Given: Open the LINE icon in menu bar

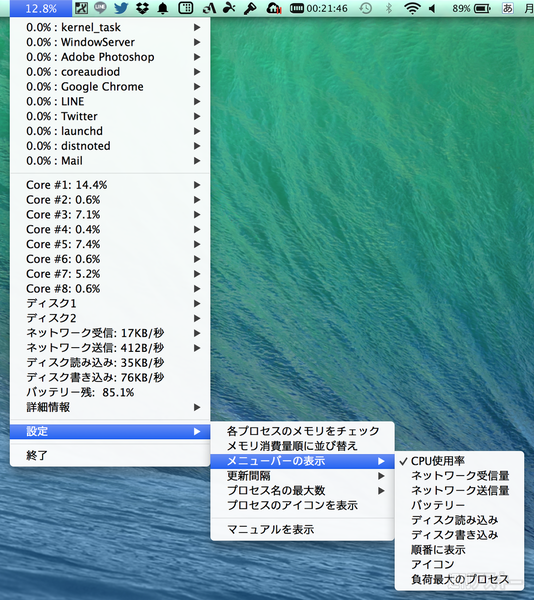Looking at the screenshot, I should [100, 8].
